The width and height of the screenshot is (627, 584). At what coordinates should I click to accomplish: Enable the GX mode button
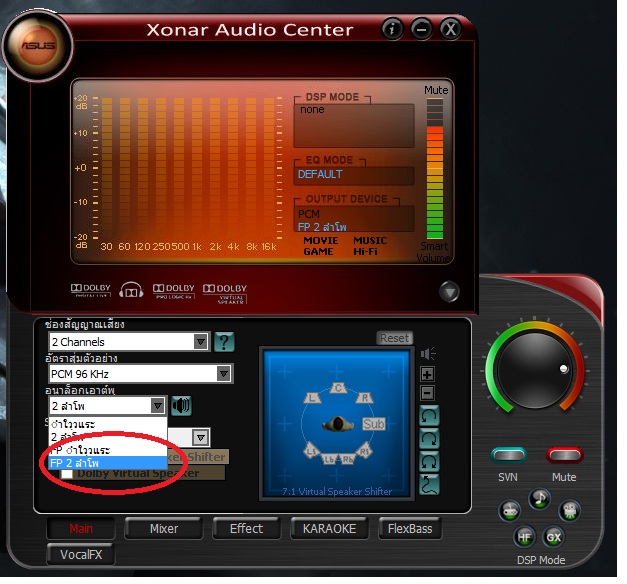[x=553, y=537]
